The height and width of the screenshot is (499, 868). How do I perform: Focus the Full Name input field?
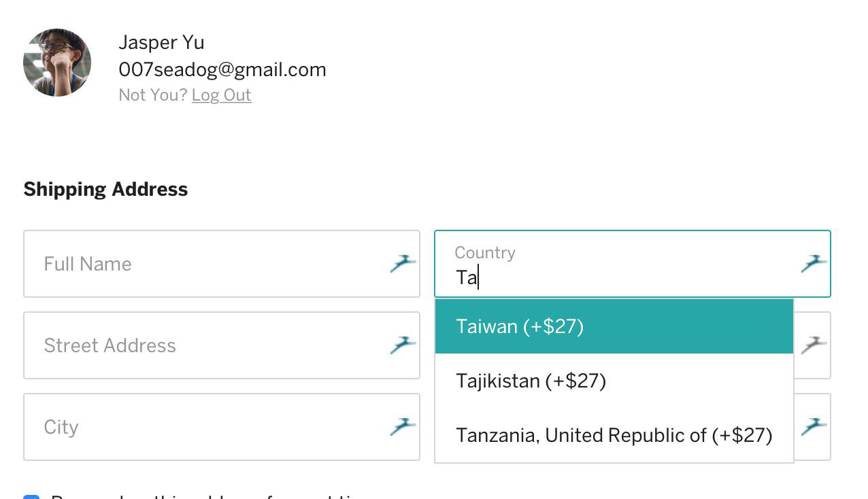[x=204, y=264]
